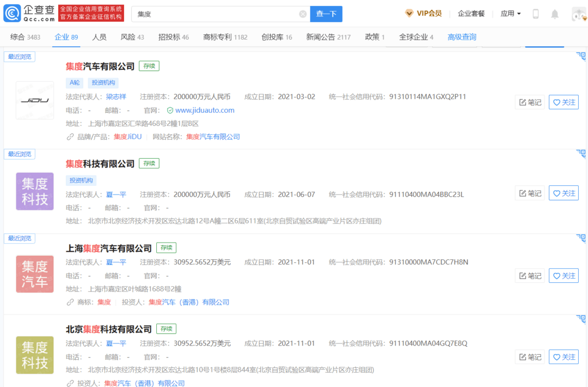Open the 新闻公告 2117 tab
The height and width of the screenshot is (387, 588).
click(328, 37)
